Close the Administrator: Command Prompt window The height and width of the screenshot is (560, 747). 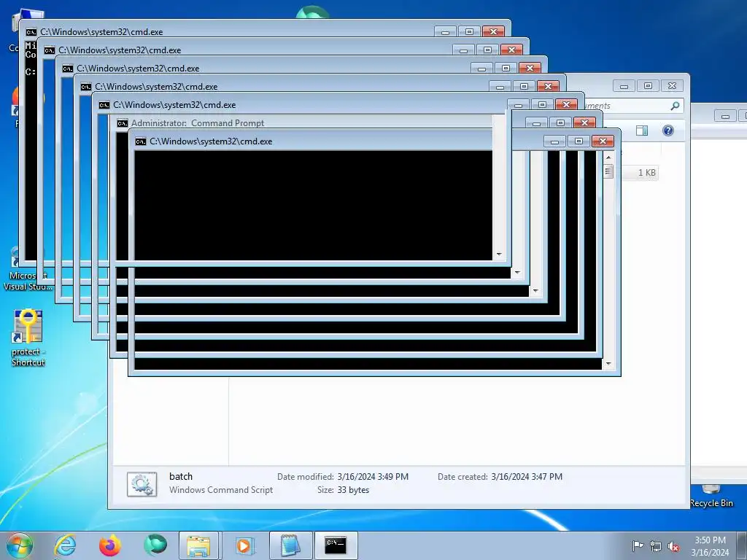[584, 122]
